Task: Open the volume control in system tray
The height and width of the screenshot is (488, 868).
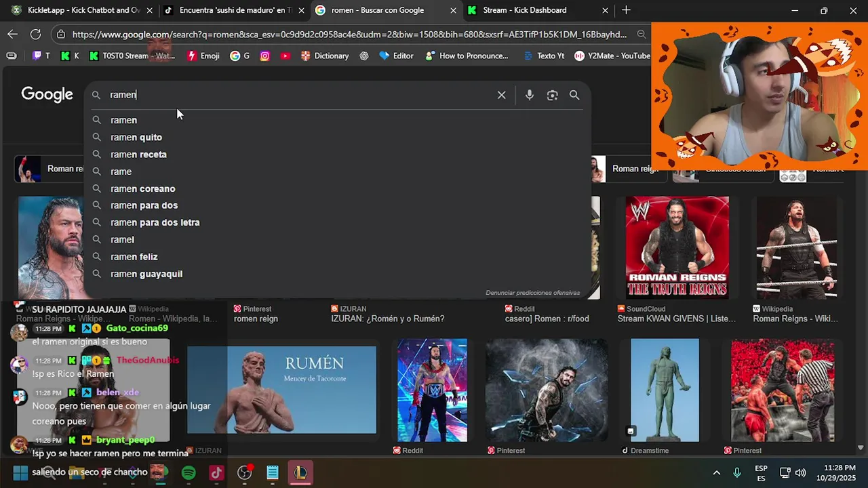Action: pyautogui.click(x=800, y=472)
